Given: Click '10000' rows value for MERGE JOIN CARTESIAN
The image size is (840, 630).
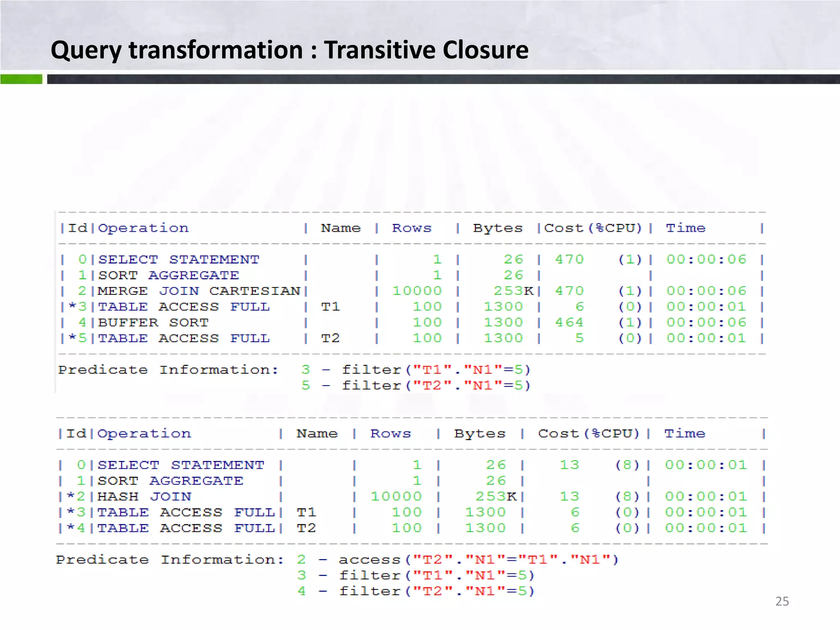Looking at the screenshot, I should click(417, 291).
